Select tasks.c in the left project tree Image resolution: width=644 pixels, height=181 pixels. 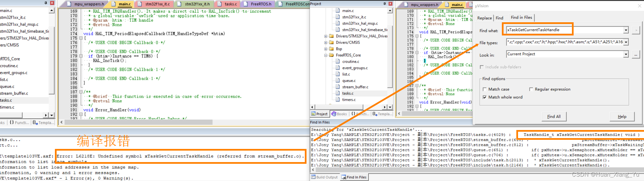click(6, 100)
